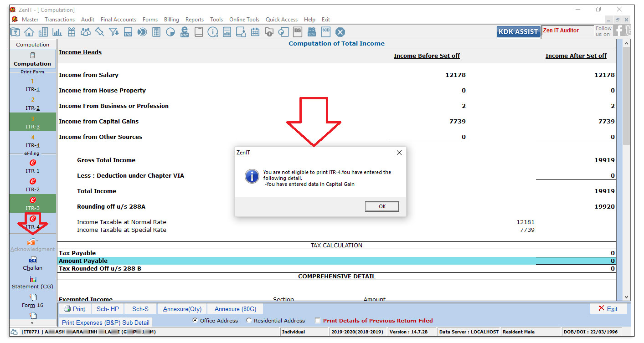Open the book toolbar icon
The height and width of the screenshot is (343, 644).
click(198, 32)
